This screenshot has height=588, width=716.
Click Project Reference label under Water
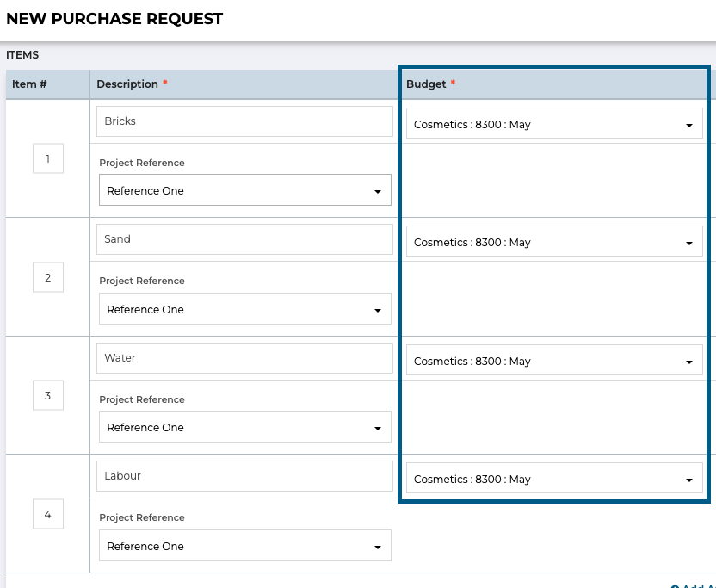142,399
